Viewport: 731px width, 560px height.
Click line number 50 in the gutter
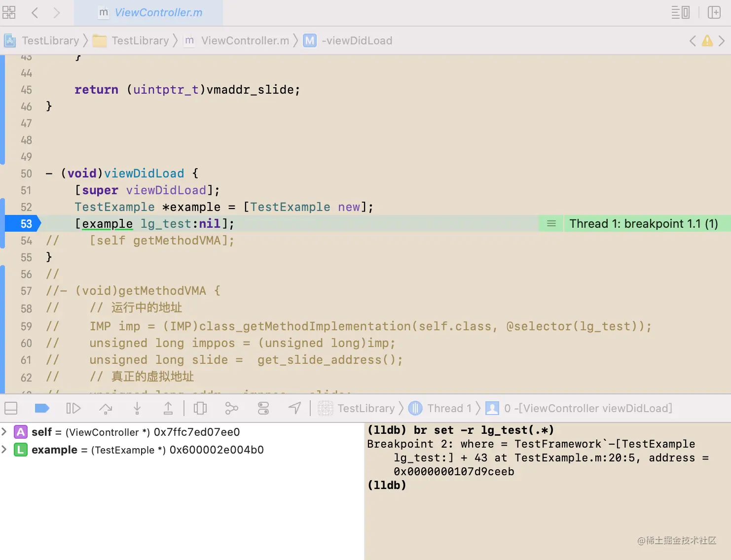[x=26, y=174]
